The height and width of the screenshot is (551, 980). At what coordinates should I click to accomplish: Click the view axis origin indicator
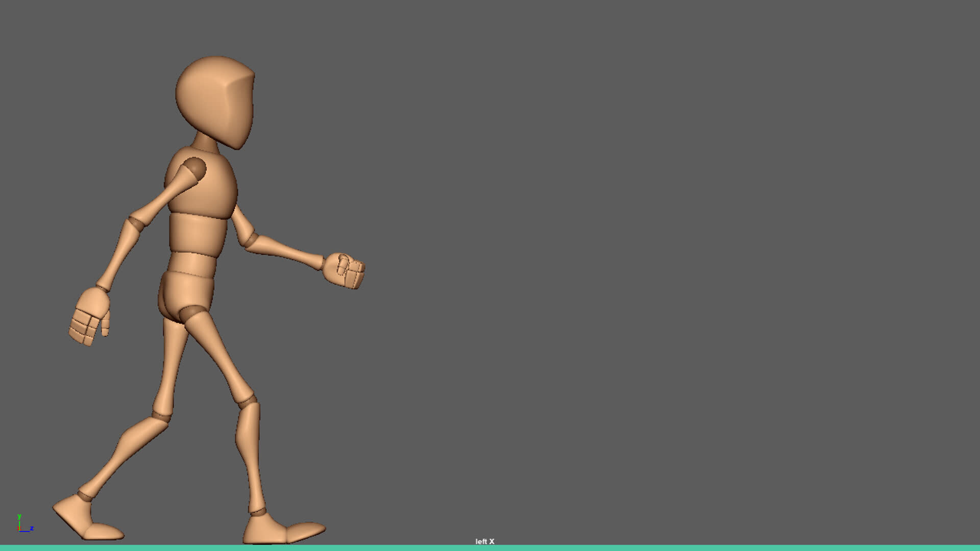coord(19,531)
